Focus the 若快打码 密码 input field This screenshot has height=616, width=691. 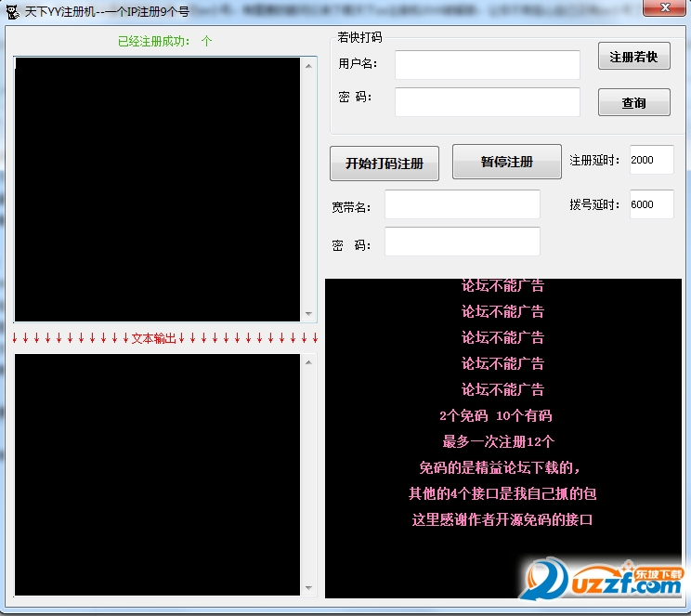tap(487, 102)
